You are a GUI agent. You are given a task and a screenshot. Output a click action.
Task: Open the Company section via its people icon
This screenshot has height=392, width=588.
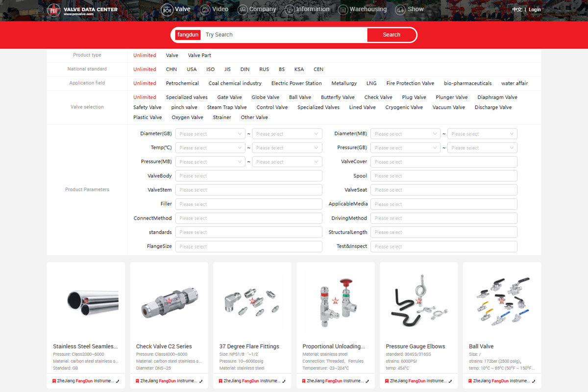pyautogui.click(x=243, y=9)
